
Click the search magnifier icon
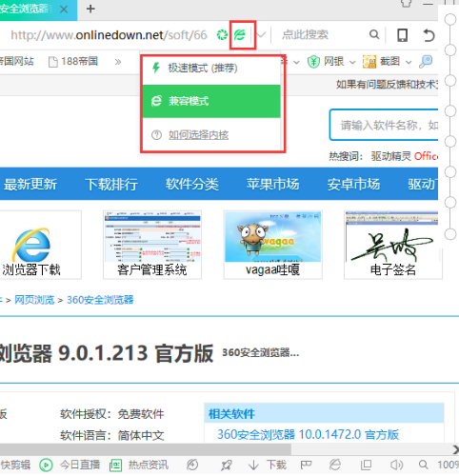click(x=374, y=34)
